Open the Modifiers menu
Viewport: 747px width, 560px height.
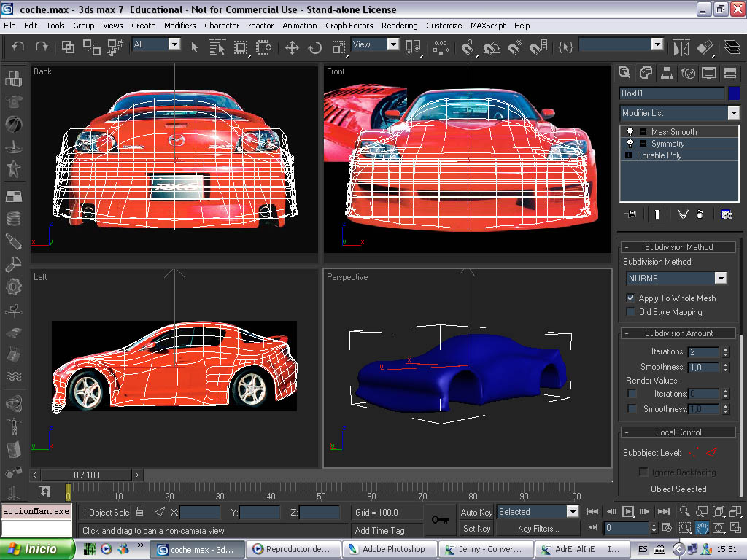179,26
